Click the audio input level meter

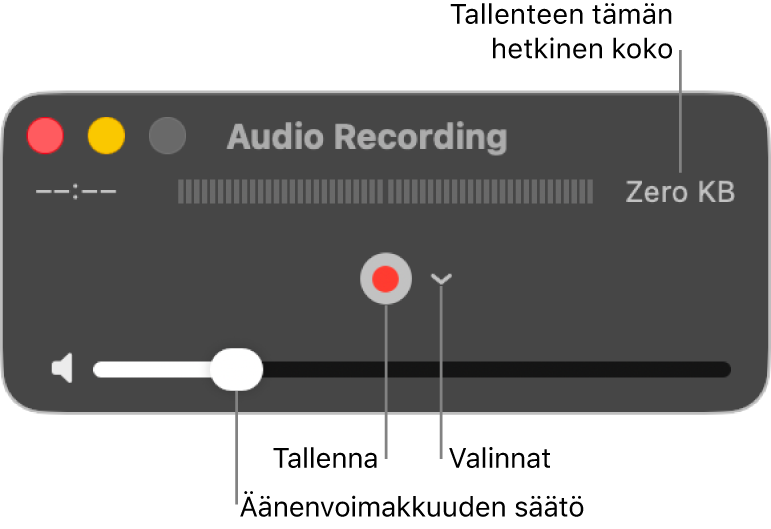coord(386,191)
